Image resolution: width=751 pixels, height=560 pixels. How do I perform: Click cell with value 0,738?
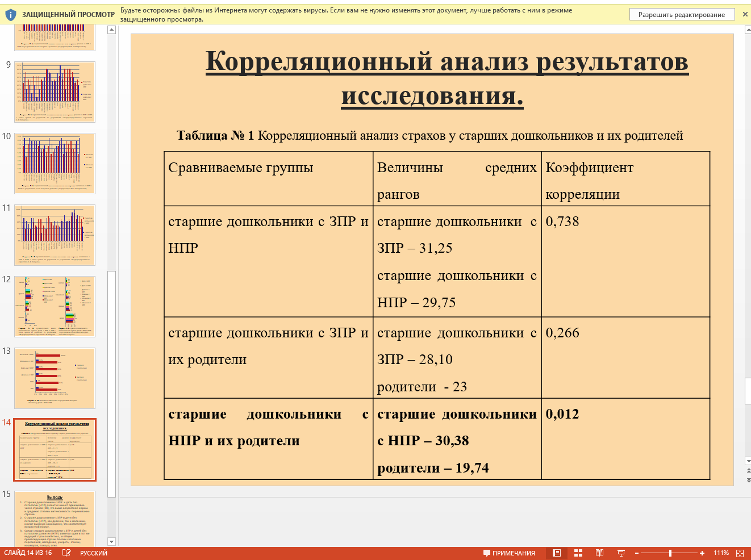coord(625,261)
